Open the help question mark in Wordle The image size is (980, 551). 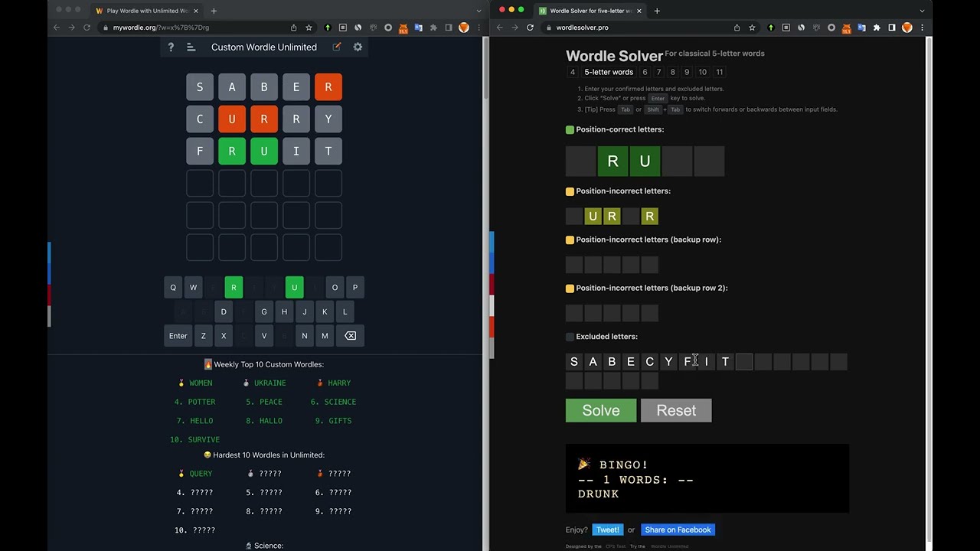point(171,47)
